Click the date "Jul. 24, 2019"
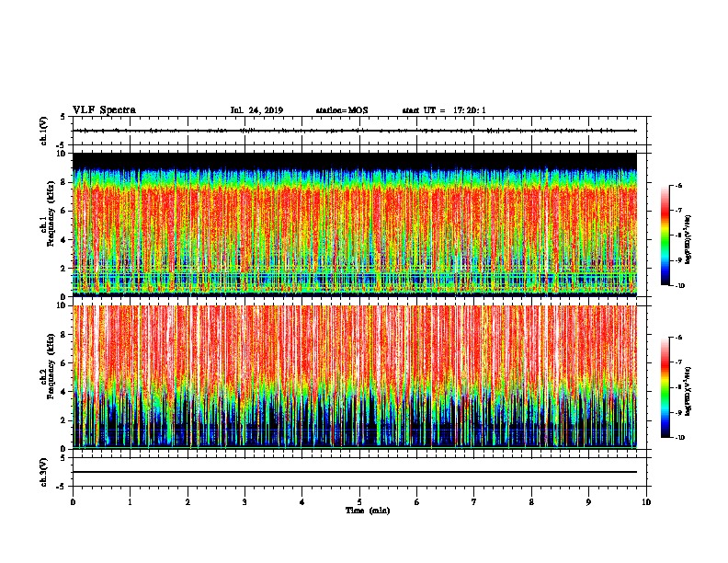 (256, 110)
